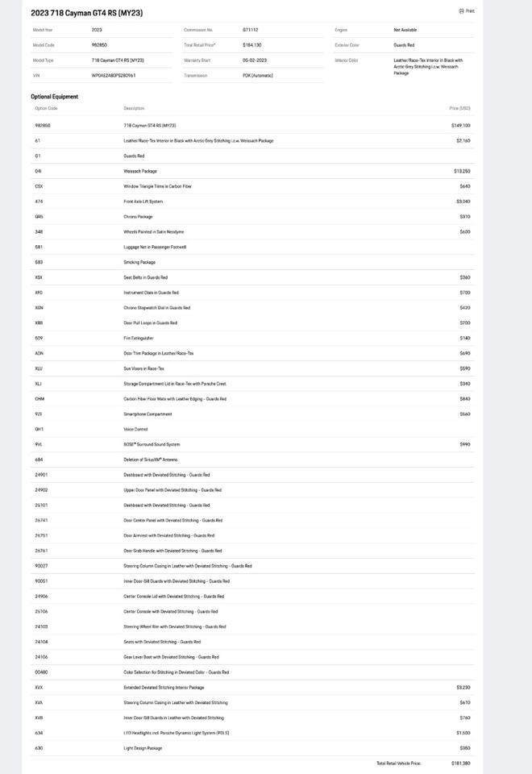Select the Weissach Package row description
The image size is (532, 774).
point(140,171)
